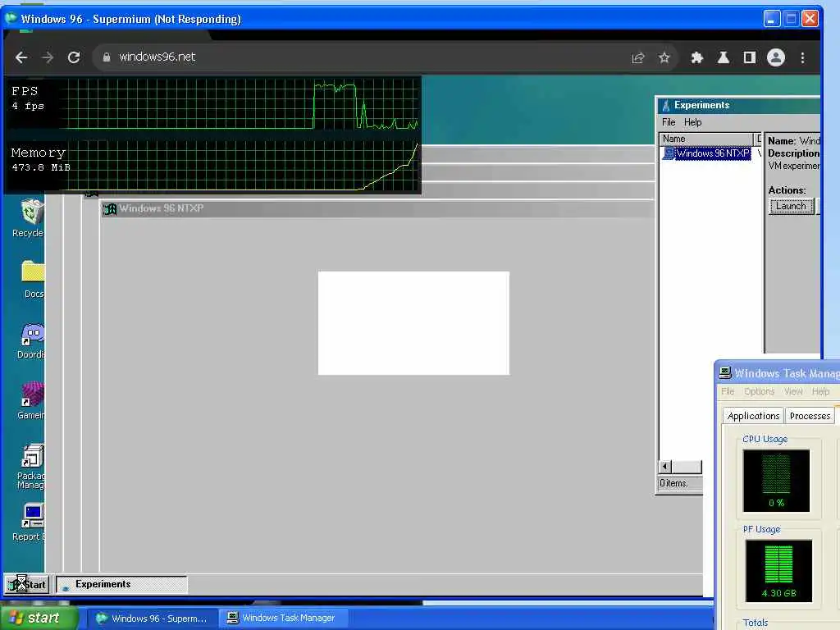Click the "0 items." status text

point(673,483)
